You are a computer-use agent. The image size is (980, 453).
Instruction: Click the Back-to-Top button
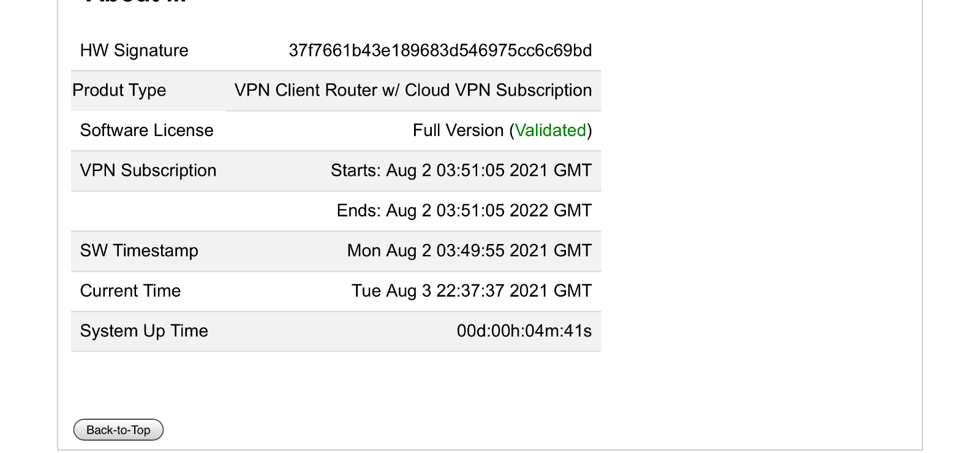coord(118,430)
